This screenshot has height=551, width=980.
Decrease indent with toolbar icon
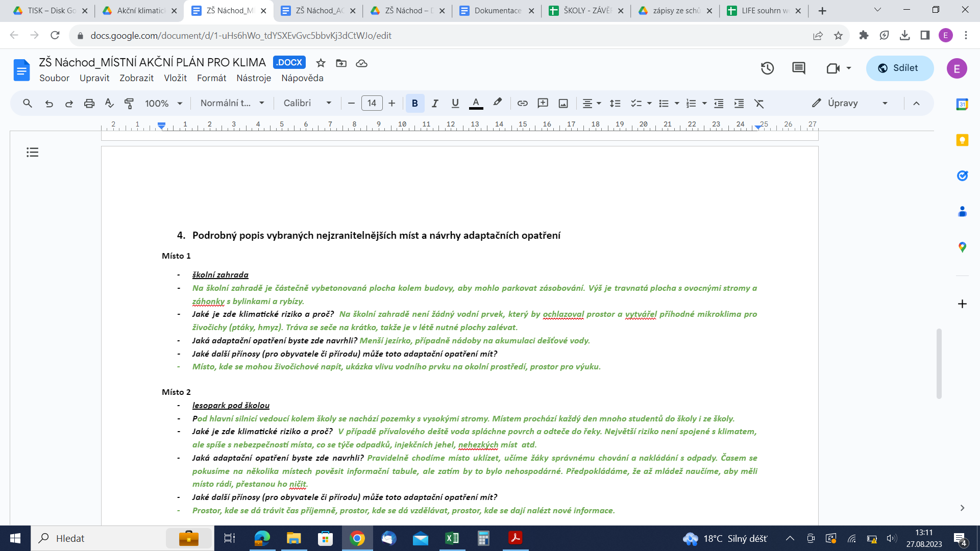[719, 104]
